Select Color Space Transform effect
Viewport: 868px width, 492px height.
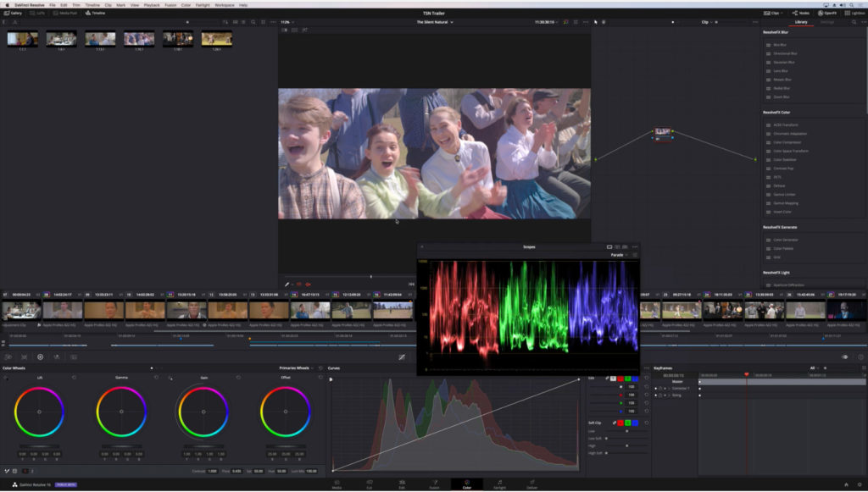tap(791, 151)
